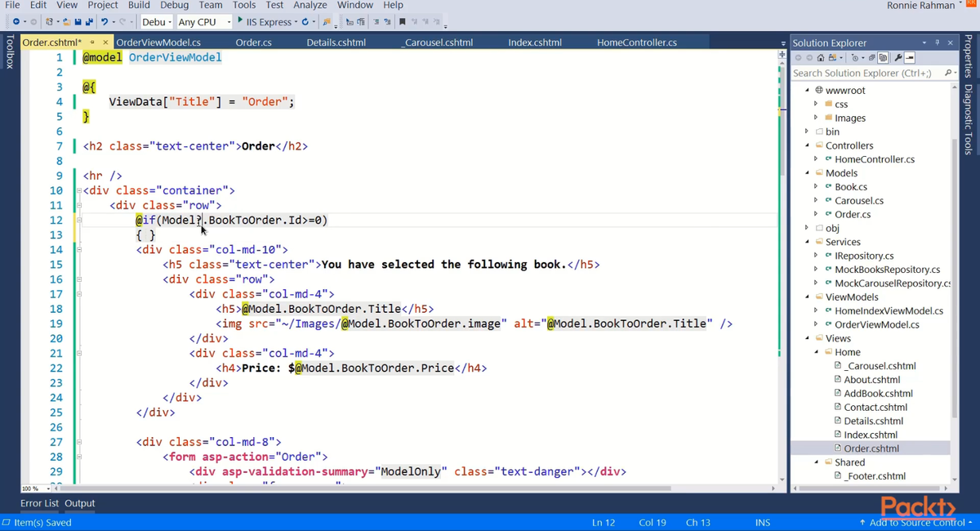980x531 pixels.
Task: Open the Any CPU platform dropdown
Action: (x=204, y=22)
